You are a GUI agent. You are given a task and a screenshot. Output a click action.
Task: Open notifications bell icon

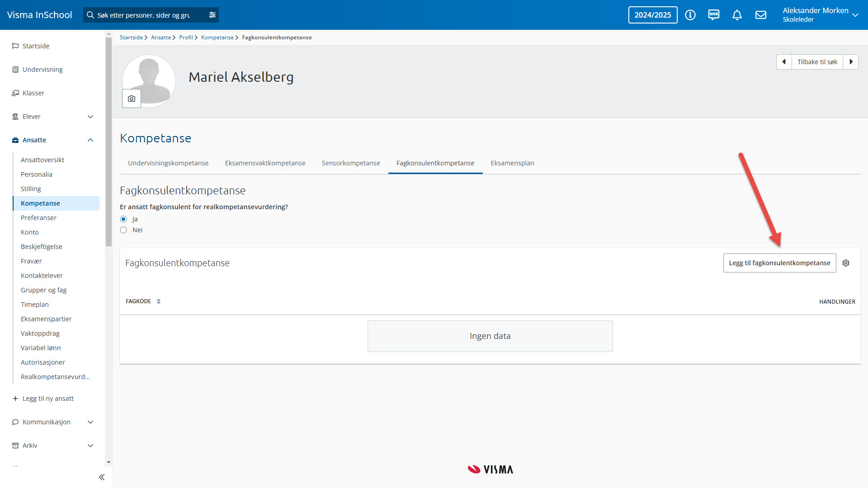coord(737,15)
